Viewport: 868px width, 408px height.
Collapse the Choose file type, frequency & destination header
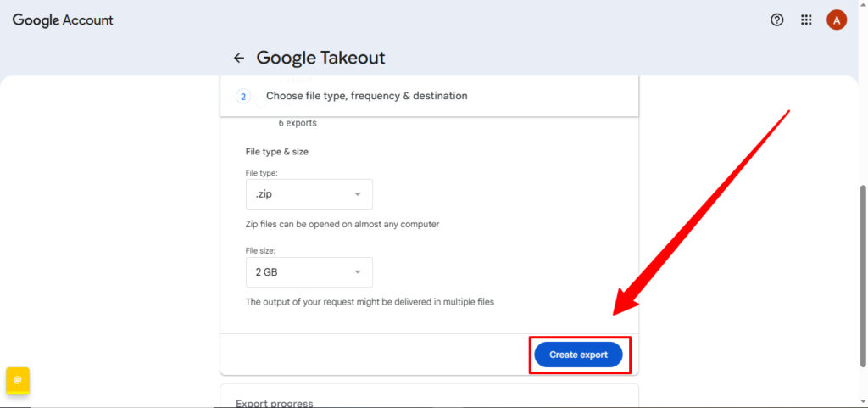tap(366, 96)
